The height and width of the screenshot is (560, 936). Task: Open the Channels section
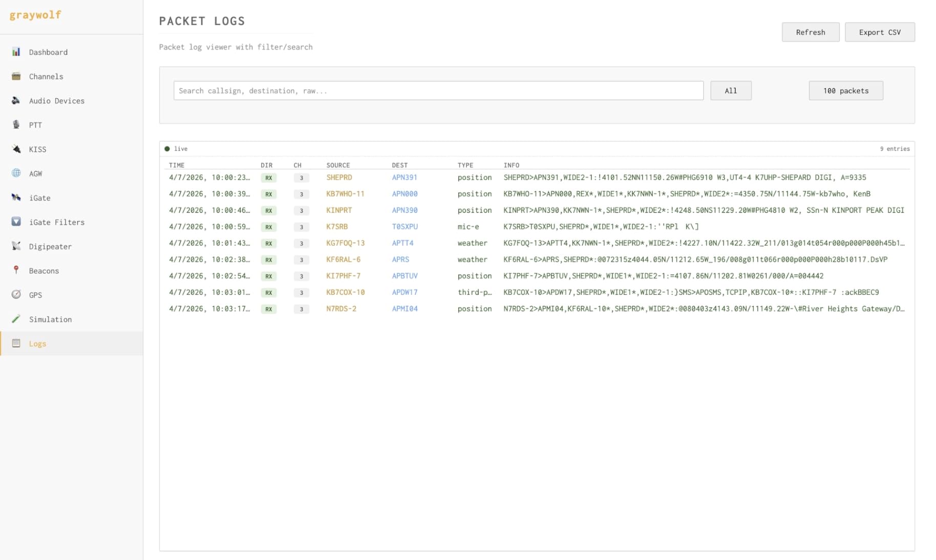tap(72, 76)
